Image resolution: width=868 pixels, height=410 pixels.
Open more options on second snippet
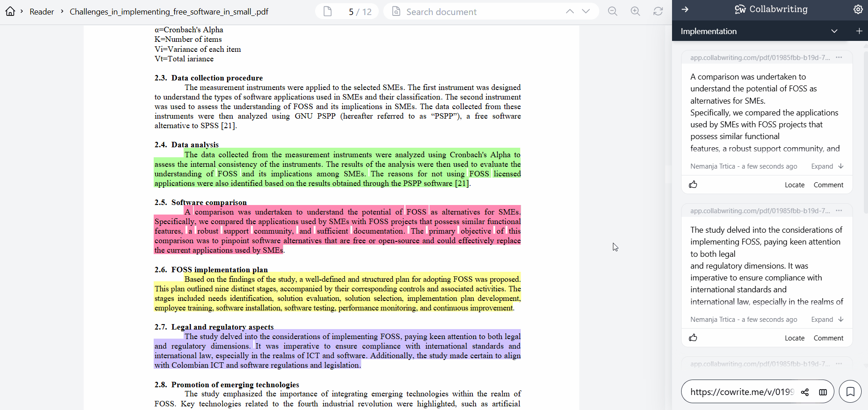pos(839,210)
